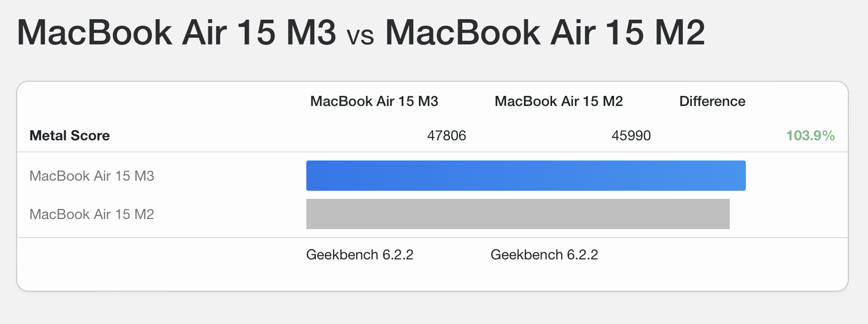The height and width of the screenshot is (324, 868).
Task: Click the green 103.9% difference value
Action: [810, 136]
